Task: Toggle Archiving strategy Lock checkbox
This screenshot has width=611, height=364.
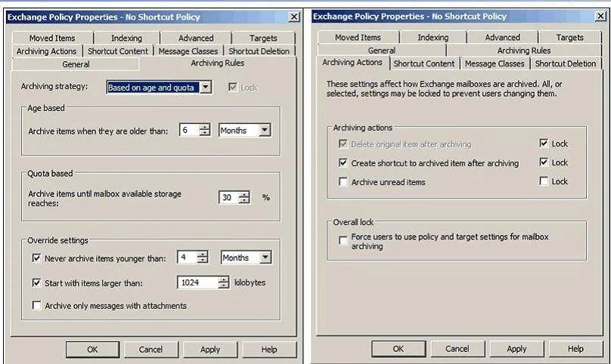Action: click(233, 87)
